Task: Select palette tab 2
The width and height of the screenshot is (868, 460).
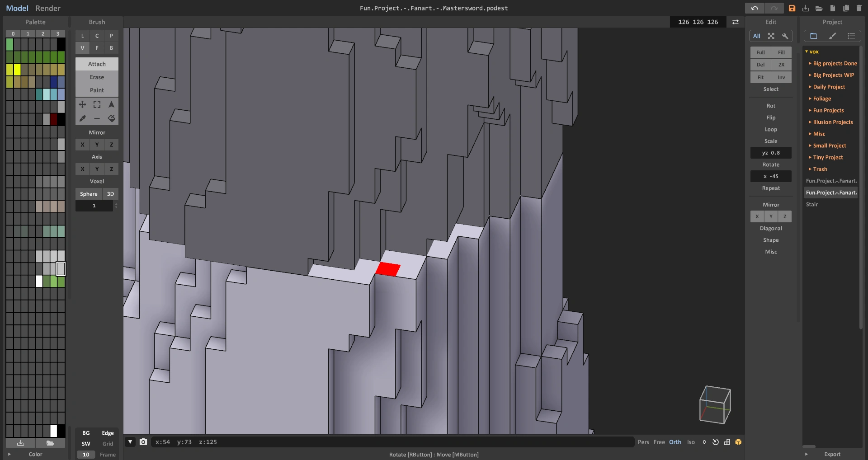Action: tap(43, 34)
